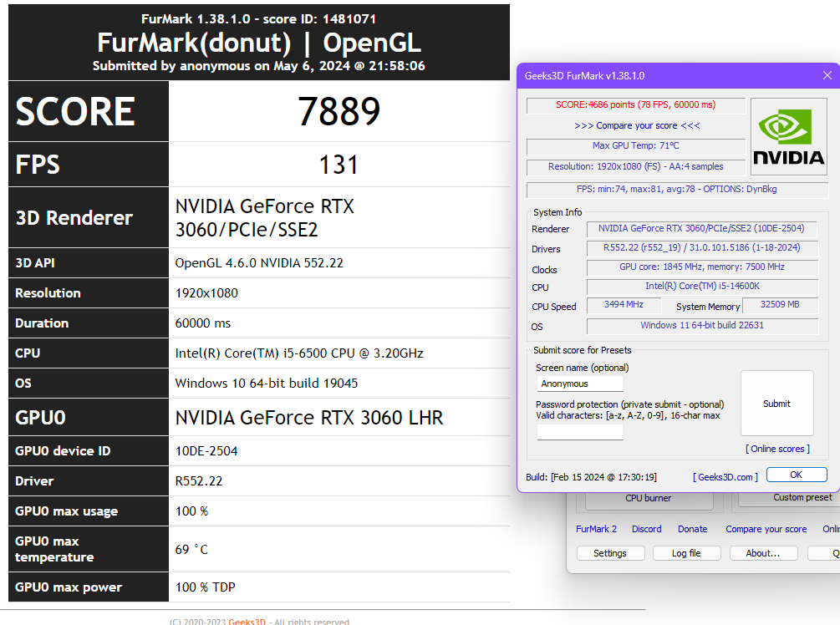
Task: Launch the CPU burner button
Action: [x=649, y=500]
